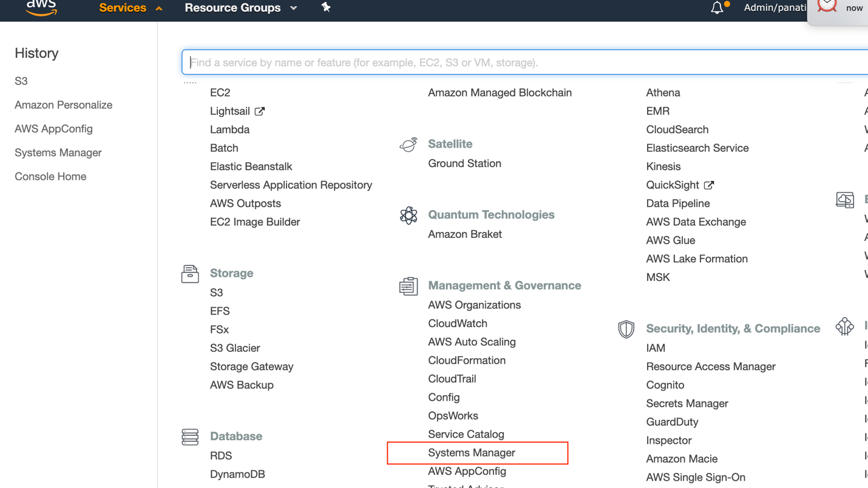Open Amazon Braket

tap(465, 234)
